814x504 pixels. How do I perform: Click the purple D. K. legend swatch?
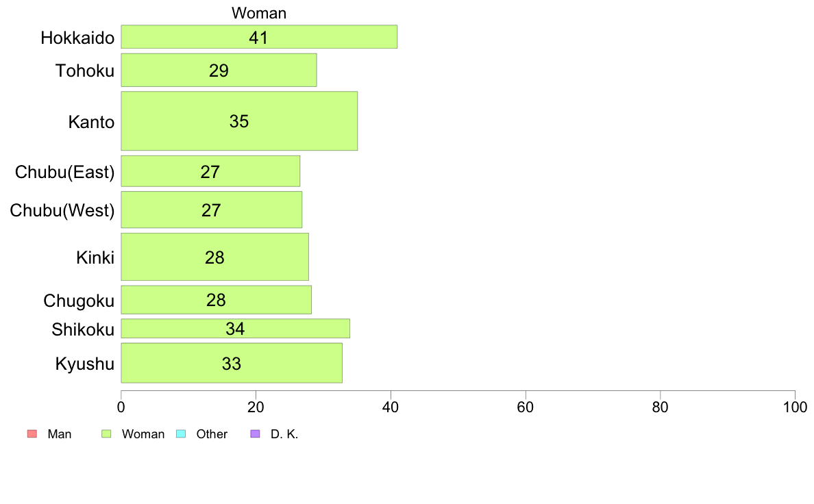[x=255, y=434]
